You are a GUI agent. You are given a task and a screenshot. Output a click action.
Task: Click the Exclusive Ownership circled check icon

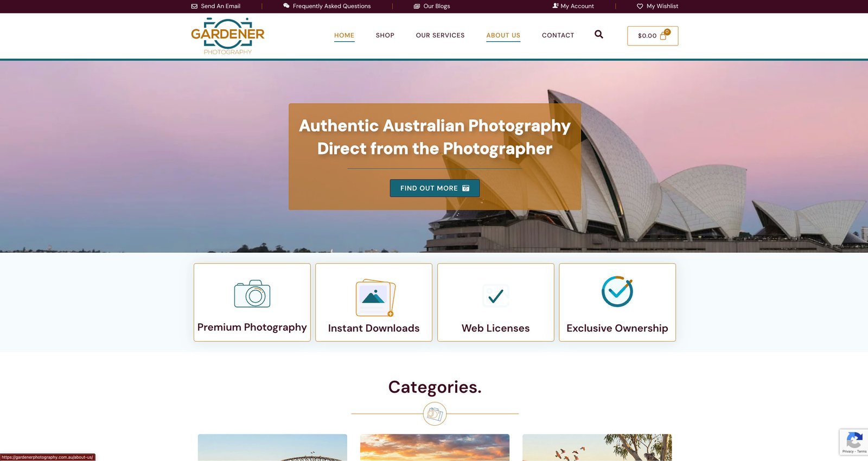coord(617,291)
